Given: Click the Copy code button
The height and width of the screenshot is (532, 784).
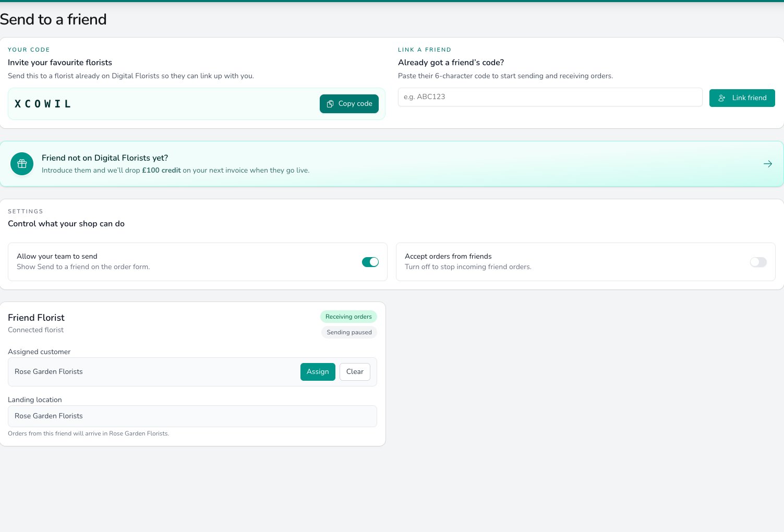Looking at the screenshot, I should tap(349, 104).
